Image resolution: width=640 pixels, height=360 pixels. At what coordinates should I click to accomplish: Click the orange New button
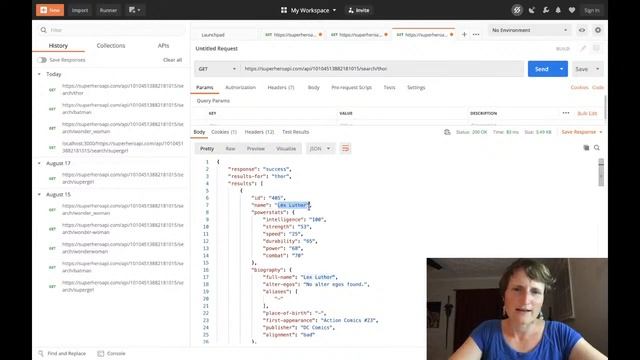[50, 10]
